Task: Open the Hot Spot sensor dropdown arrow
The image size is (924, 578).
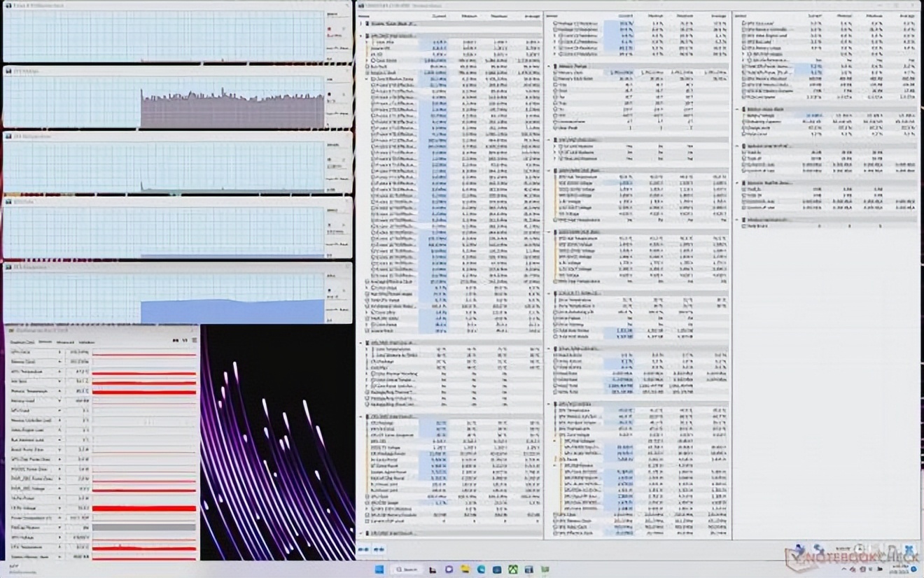Action: 59,381
